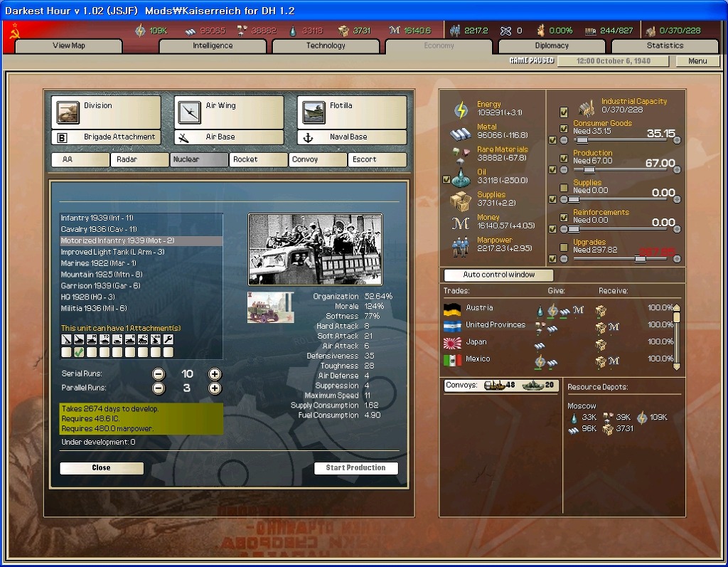Open the Diplomacy tab
Viewport: 728px width, 567px height.
click(x=552, y=46)
